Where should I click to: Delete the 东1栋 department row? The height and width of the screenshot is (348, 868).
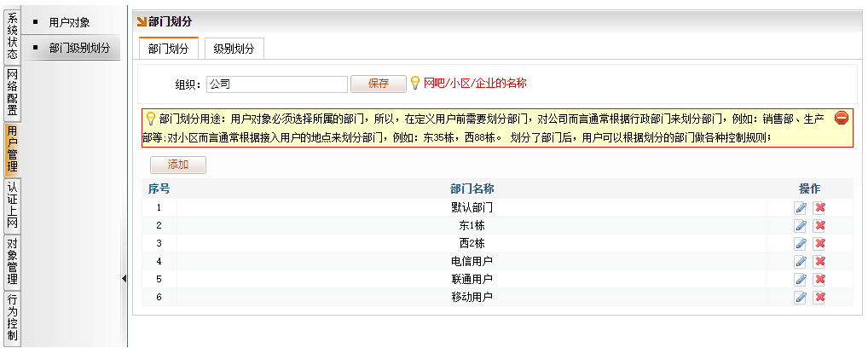[820, 225]
